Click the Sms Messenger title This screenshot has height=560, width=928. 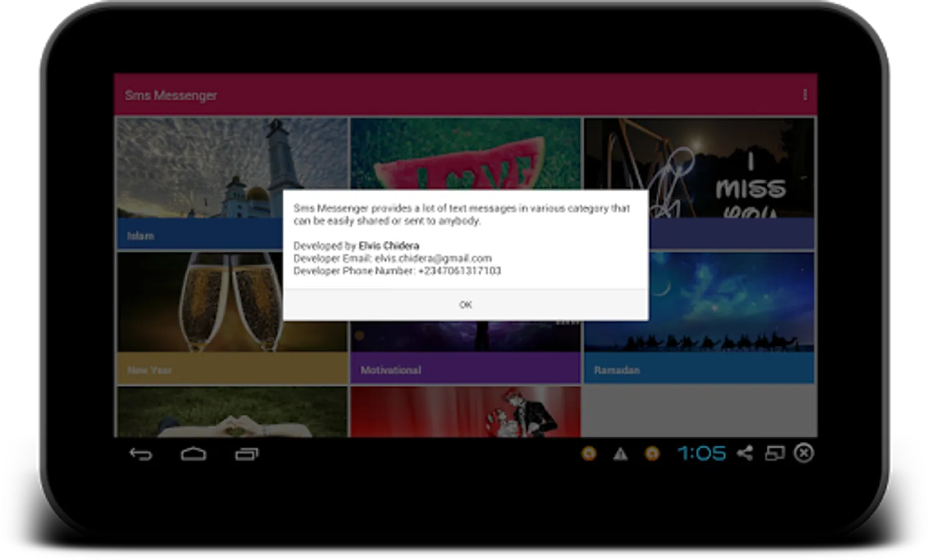(x=171, y=95)
